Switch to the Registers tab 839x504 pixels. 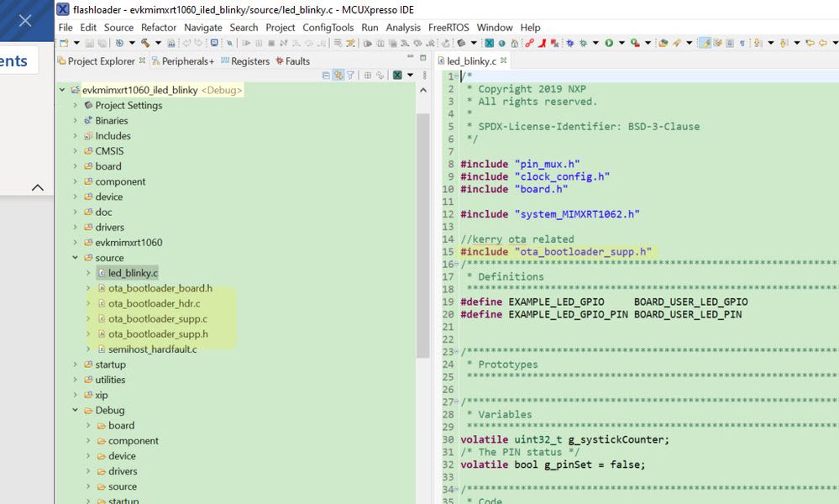pos(245,61)
